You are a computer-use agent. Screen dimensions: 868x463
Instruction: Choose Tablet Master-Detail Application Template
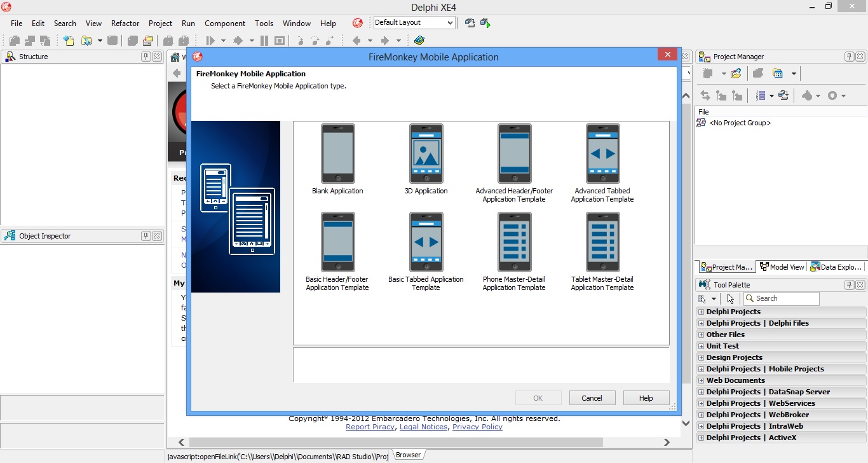pyautogui.click(x=602, y=252)
